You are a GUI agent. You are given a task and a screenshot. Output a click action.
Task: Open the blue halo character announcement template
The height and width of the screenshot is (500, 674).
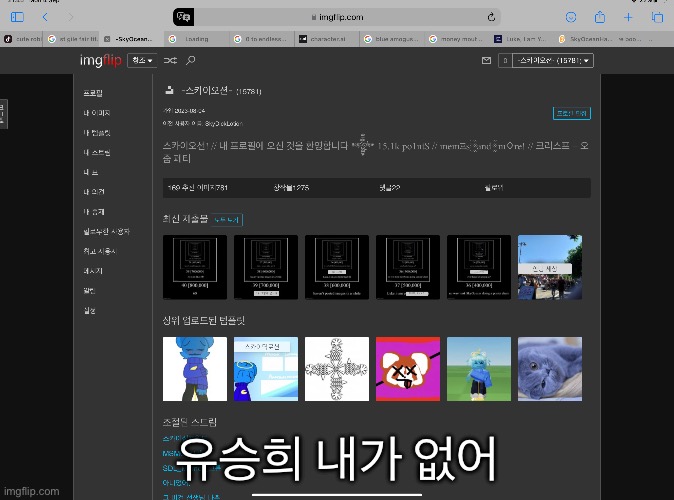(x=266, y=369)
